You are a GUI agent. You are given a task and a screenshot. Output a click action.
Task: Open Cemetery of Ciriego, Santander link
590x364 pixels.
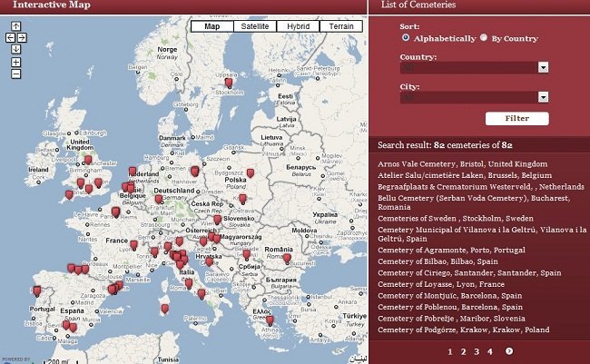[469, 272]
